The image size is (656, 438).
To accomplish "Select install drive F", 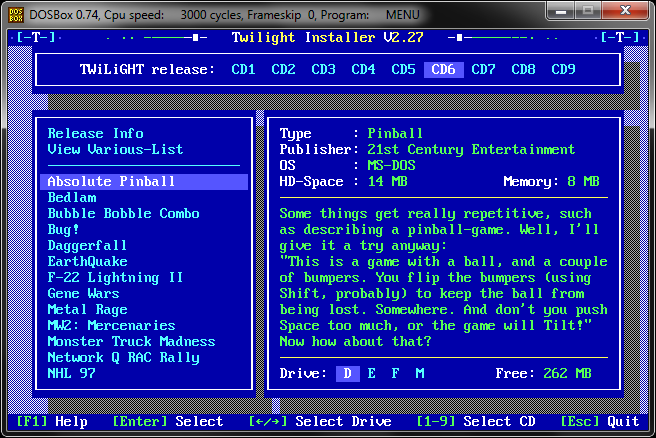I will tap(395, 374).
